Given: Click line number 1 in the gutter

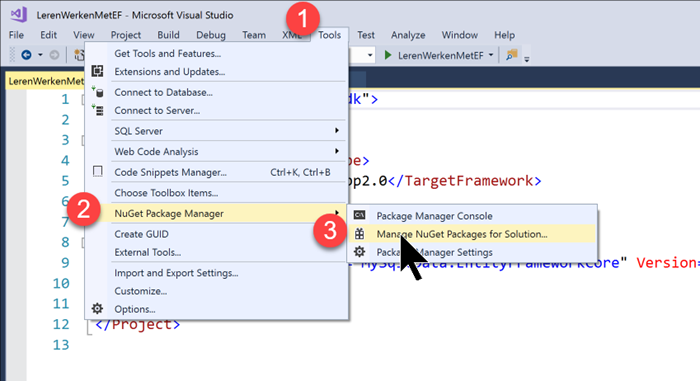Looking at the screenshot, I should click(x=65, y=99).
